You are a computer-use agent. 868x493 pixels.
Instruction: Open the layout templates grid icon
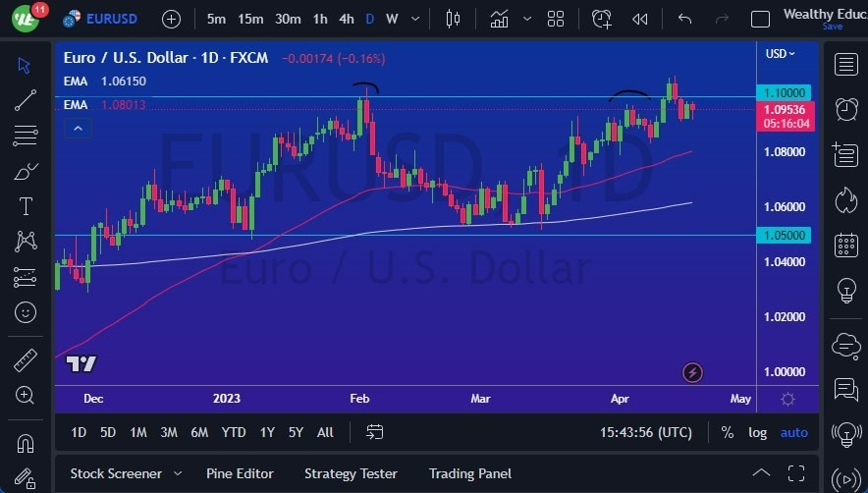pyautogui.click(x=555, y=19)
